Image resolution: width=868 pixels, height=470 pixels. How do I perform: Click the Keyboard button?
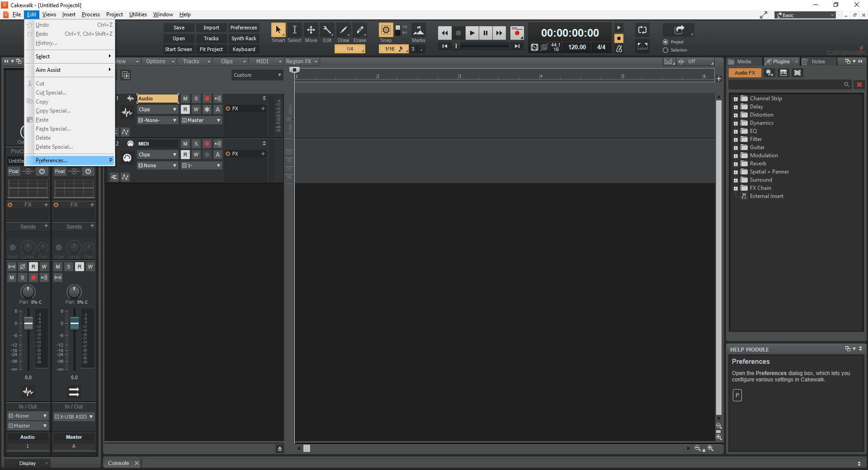[x=244, y=49]
